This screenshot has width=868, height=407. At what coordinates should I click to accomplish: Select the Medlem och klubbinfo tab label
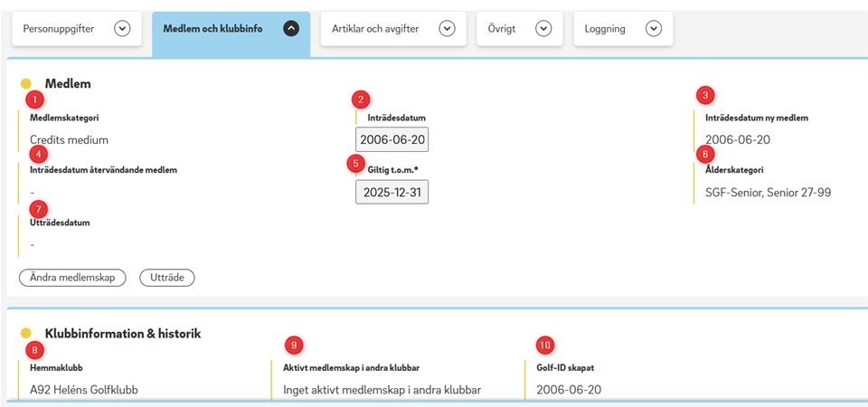(212, 29)
